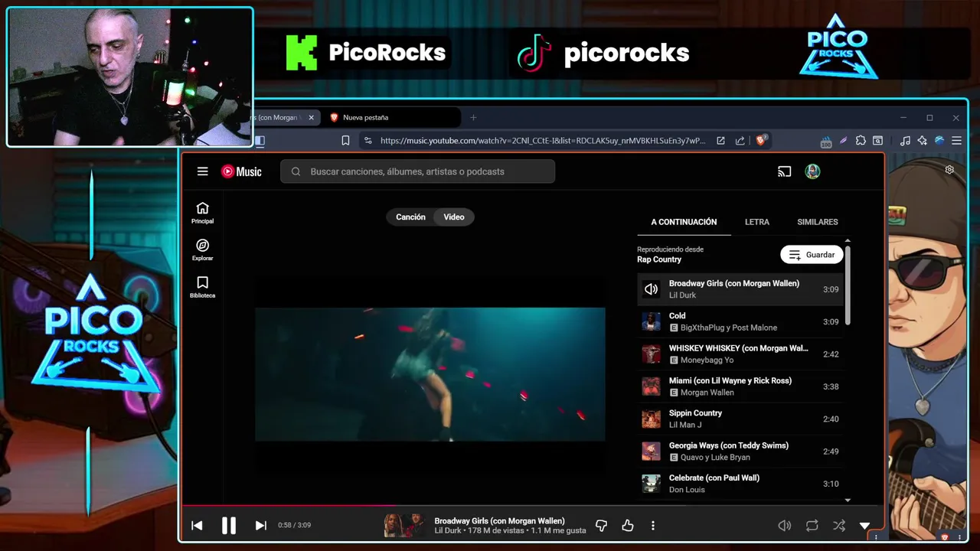Select the SIMILARES tab
This screenshot has width=980, height=551.
click(817, 222)
